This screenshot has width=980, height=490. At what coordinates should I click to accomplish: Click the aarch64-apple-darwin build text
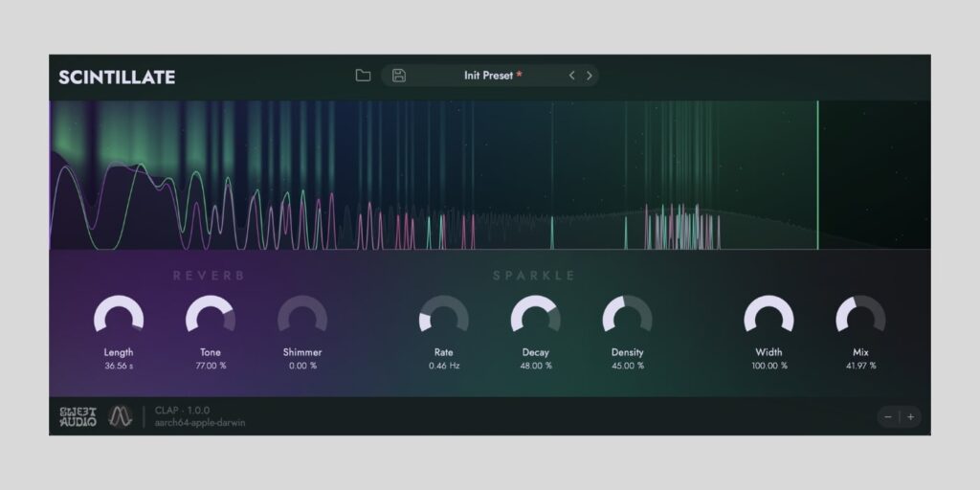coord(200,423)
